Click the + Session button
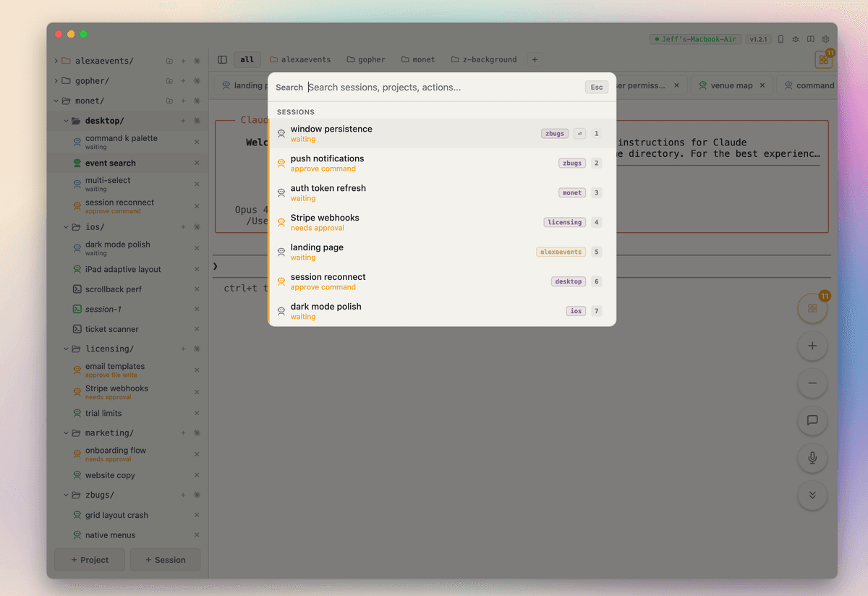The image size is (868, 596). (x=165, y=559)
